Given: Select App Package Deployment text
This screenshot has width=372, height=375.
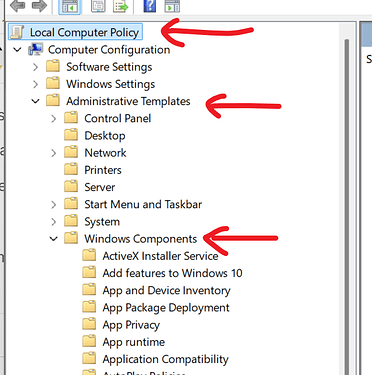Looking at the screenshot, I should coord(166,308).
